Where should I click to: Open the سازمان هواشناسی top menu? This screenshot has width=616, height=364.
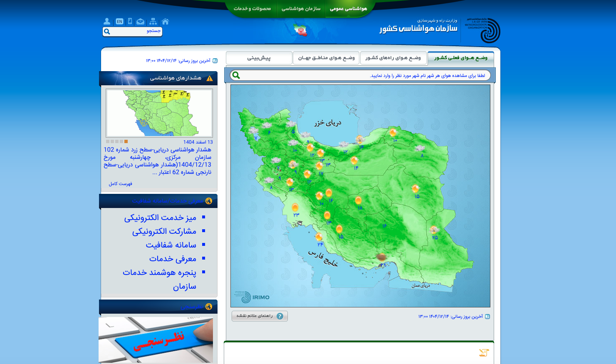(301, 8)
